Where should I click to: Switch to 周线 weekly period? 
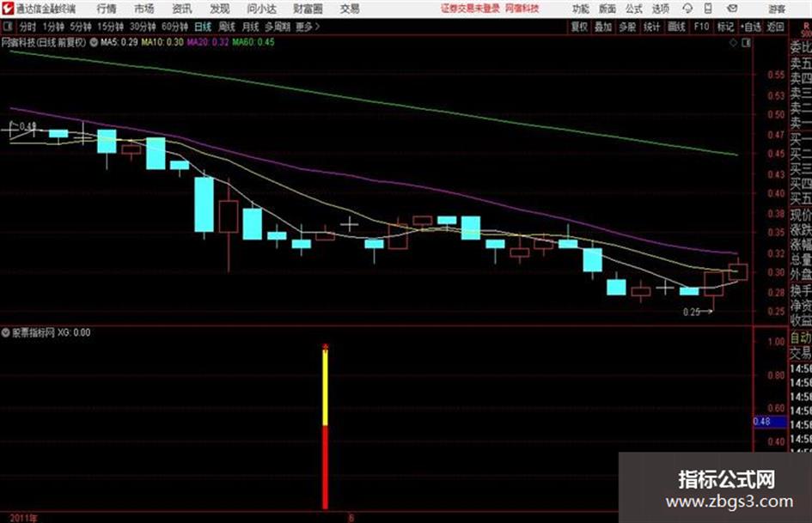click(x=227, y=27)
